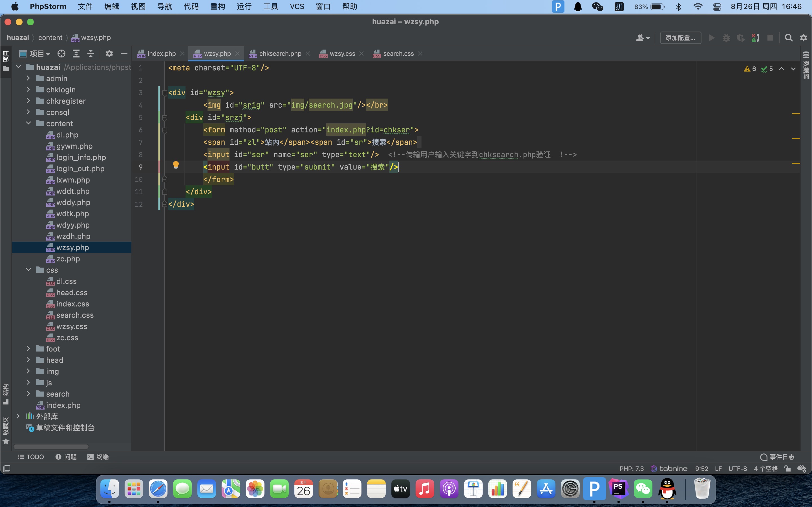Viewport: 812px width, 507px height.
Task: Collapse the content folder
Action: point(28,123)
